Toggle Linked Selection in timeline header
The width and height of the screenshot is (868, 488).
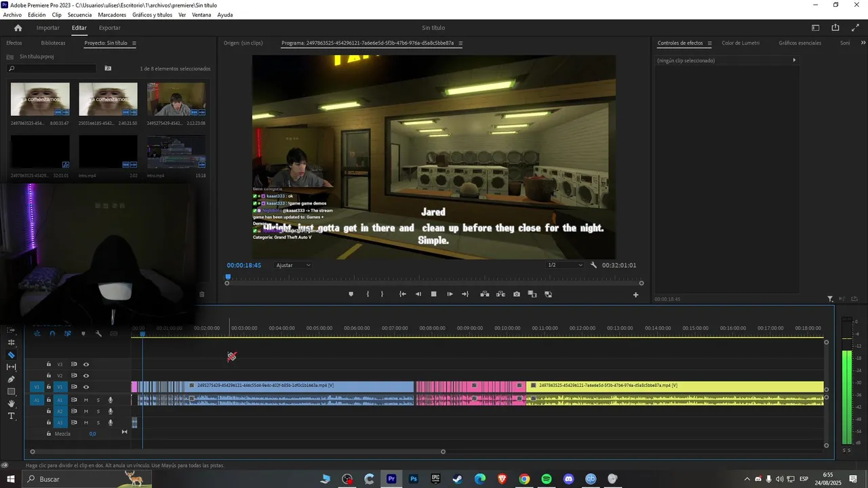tap(68, 333)
